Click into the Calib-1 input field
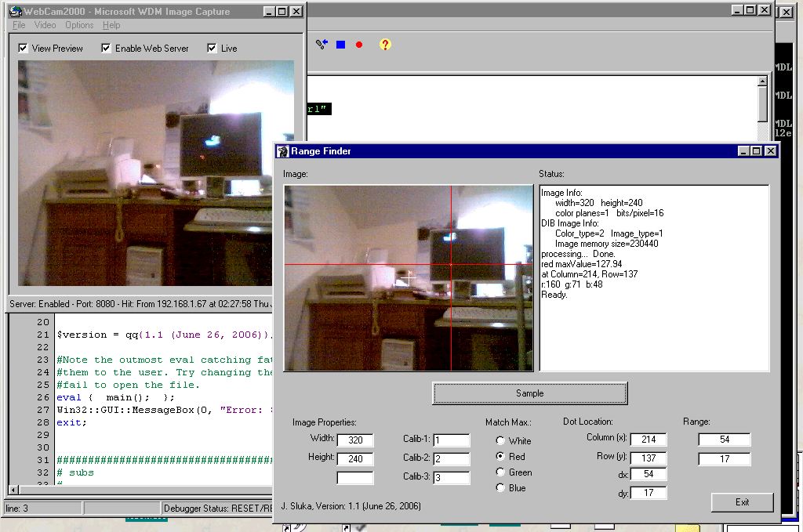803x532 pixels. point(451,441)
